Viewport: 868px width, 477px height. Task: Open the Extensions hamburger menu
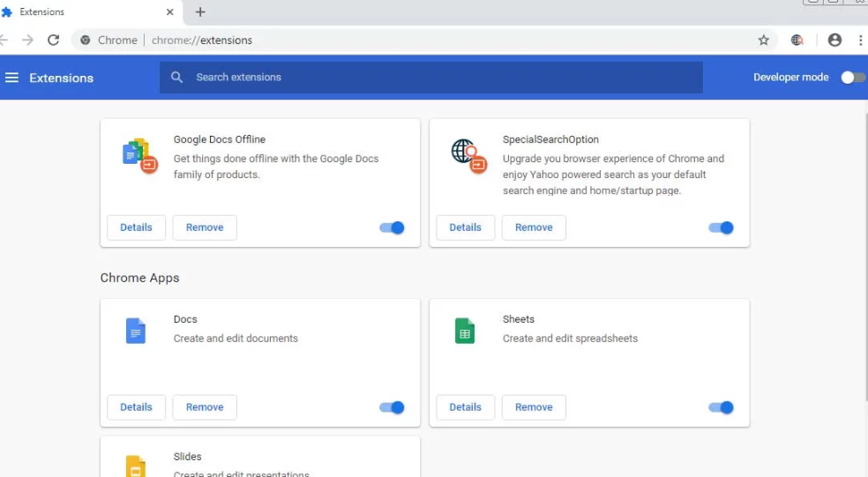click(x=12, y=78)
